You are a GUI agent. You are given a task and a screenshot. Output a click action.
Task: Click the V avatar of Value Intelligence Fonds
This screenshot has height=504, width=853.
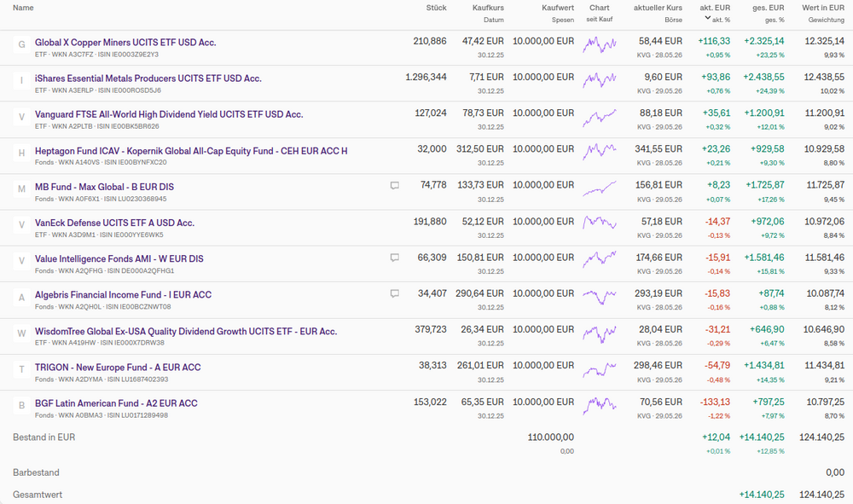pos(22,261)
